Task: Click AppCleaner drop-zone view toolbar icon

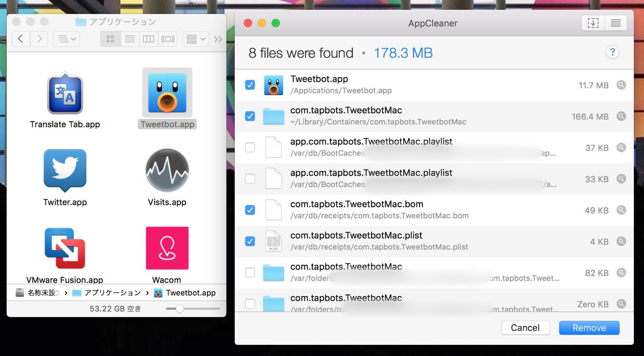Action: click(x=593, y=23)
